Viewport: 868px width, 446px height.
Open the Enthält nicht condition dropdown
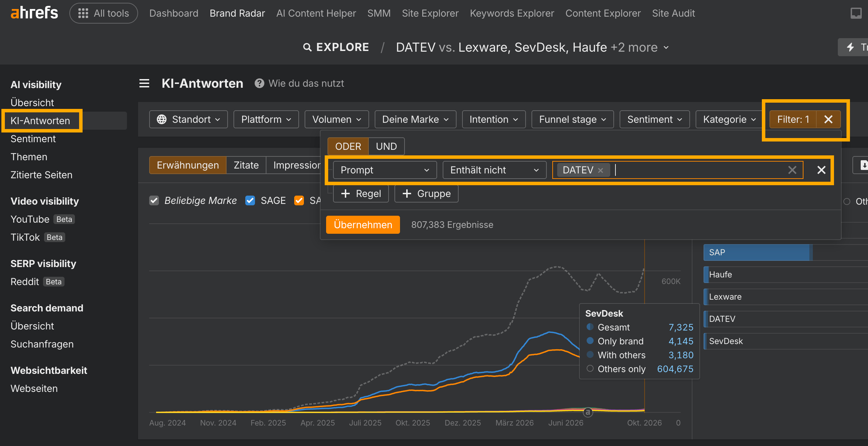(x=494, y=170)
